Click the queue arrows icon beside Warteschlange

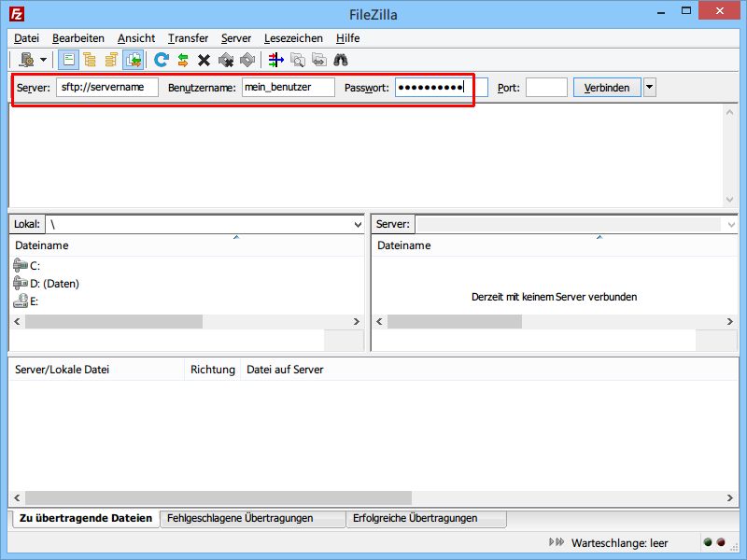557,542
